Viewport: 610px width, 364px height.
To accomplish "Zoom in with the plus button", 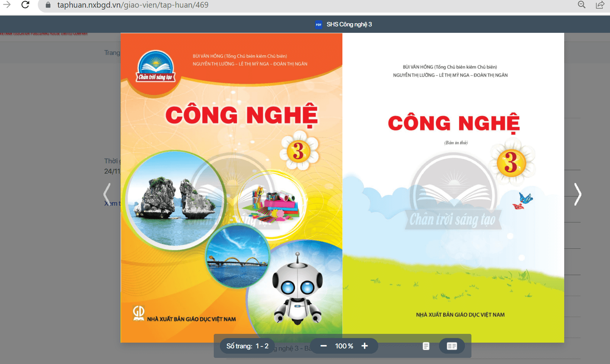I will point(365,346).
